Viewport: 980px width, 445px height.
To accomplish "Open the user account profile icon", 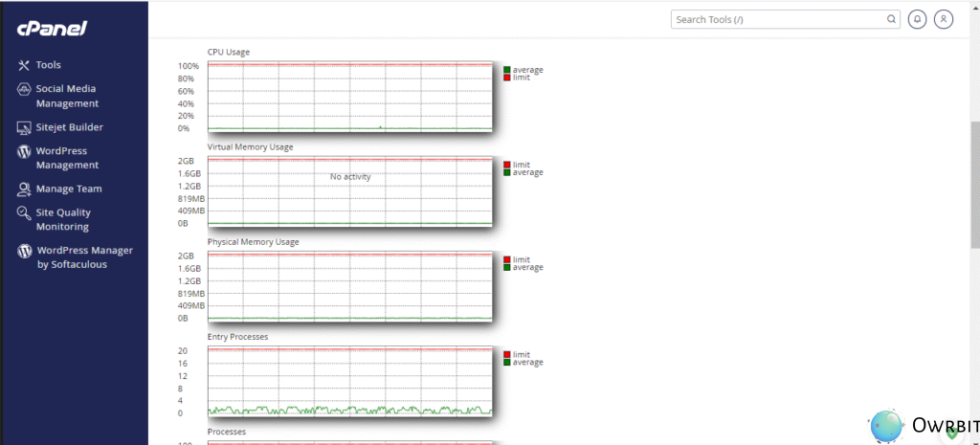I will click(944, 19).
